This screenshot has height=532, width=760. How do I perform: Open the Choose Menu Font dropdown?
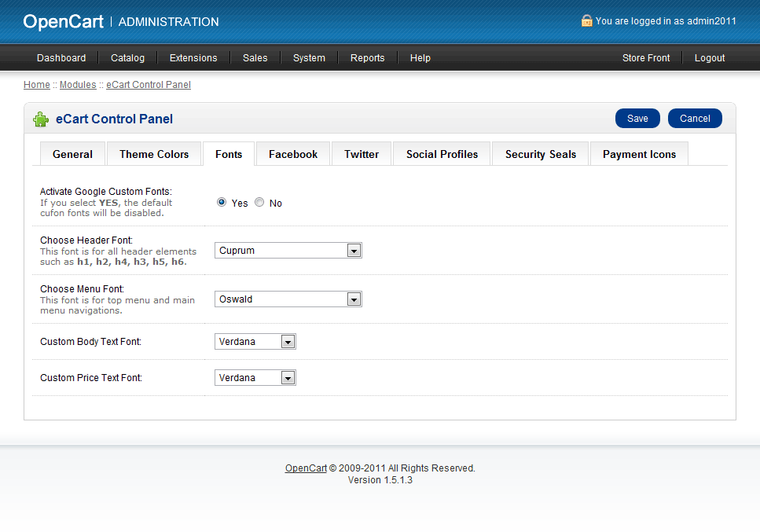[288, 299]
